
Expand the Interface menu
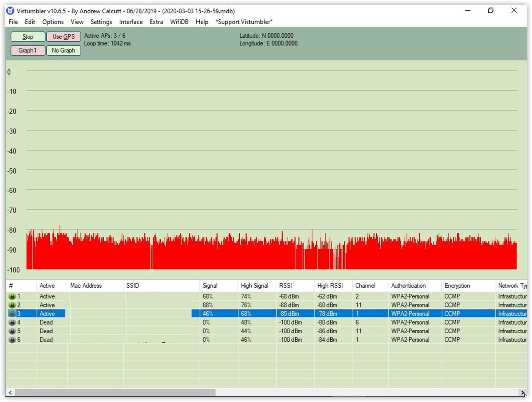click(131, 22)
